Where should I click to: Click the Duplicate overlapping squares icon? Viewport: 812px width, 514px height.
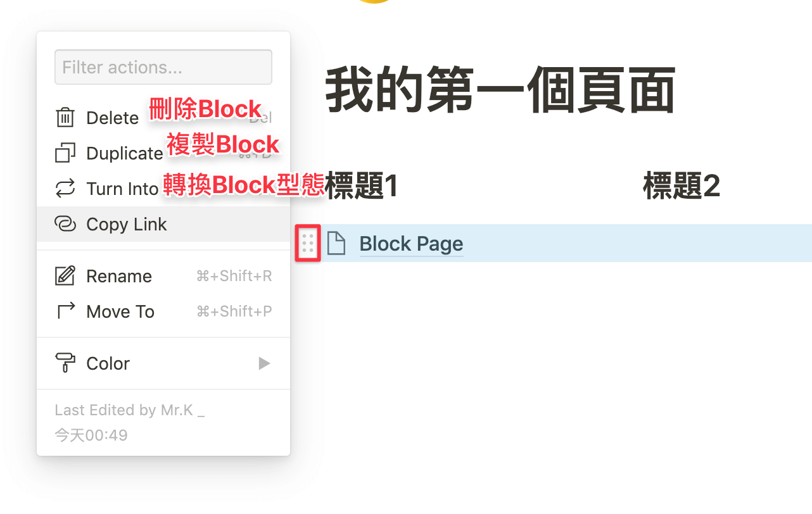point(65,153)
